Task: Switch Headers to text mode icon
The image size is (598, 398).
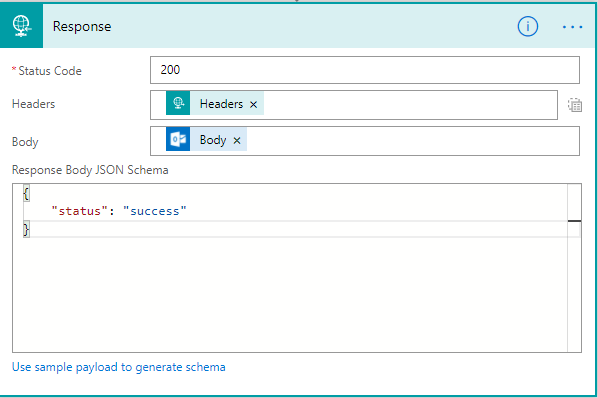Action: [x=575, y=105]
